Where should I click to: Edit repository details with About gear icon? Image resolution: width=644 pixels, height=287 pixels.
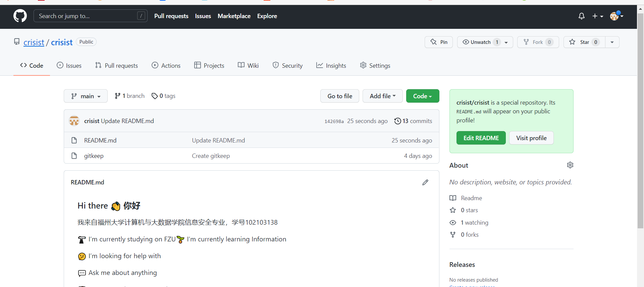570,165
